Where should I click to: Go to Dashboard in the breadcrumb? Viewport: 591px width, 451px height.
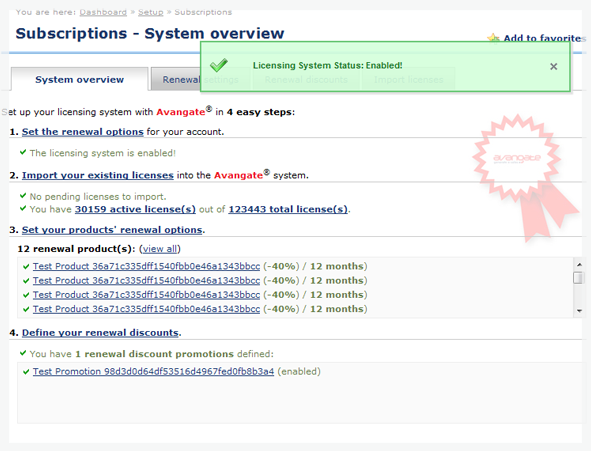point(103,12)
